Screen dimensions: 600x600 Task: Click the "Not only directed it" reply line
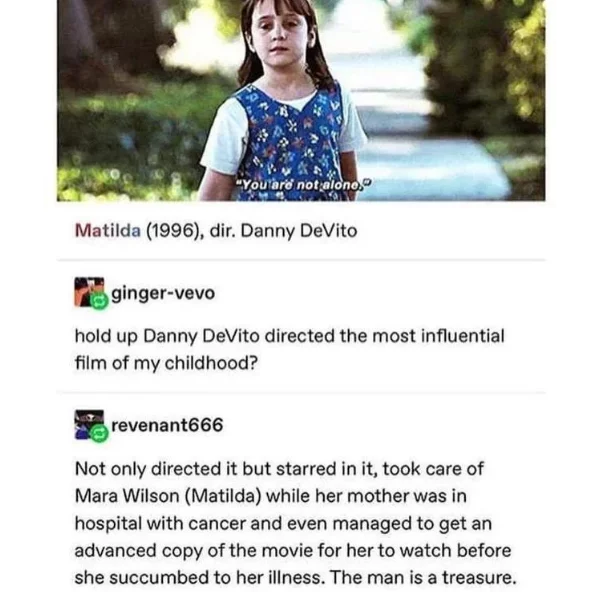tap(279, 469)
